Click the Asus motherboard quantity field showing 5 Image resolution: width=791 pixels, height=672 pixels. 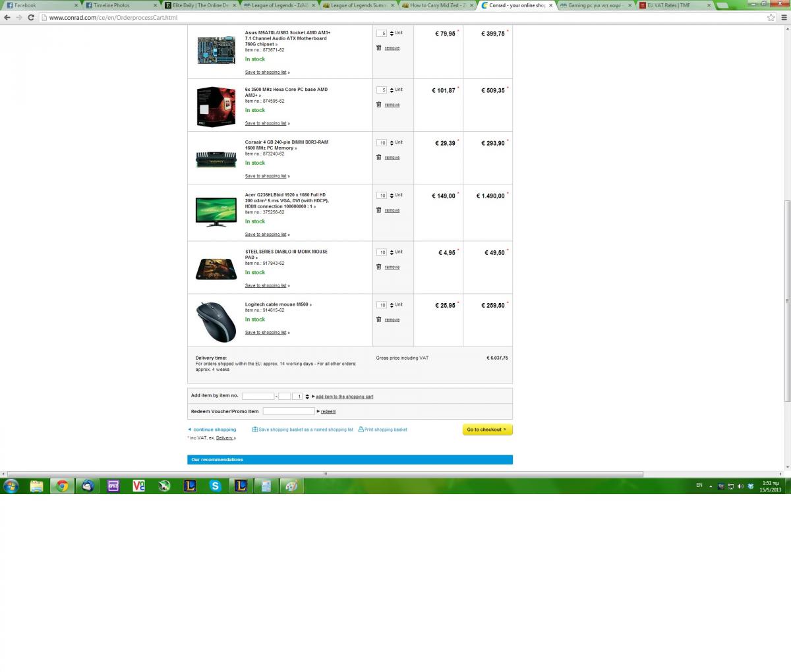382,33
